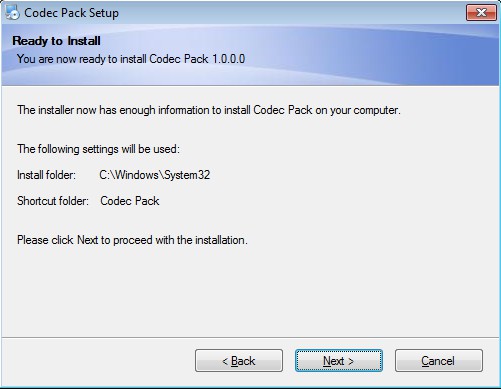Select the Ready to Install heading
Image resolution: width=501 pixels, height=389 pixels.
[x=56, y=41]
